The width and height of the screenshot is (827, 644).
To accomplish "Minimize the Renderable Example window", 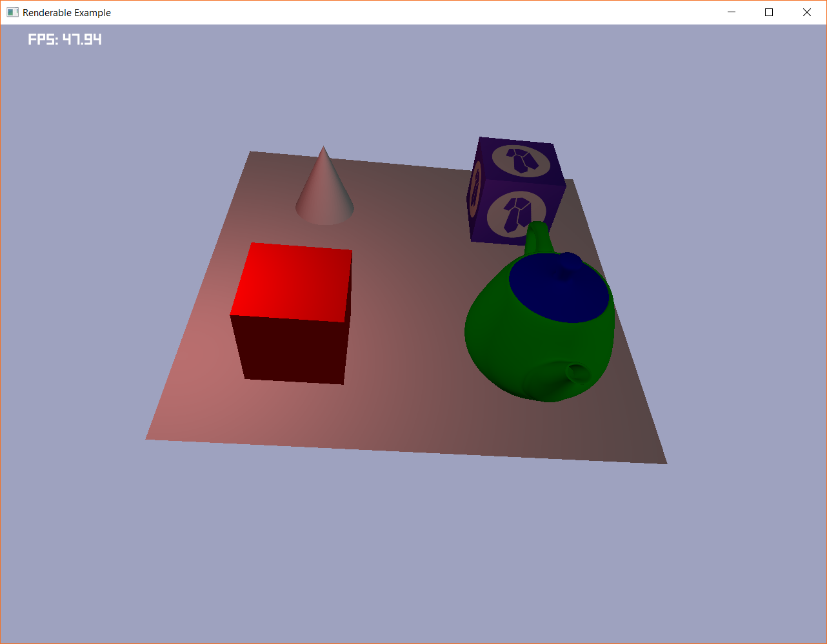I will coord(732,12).
